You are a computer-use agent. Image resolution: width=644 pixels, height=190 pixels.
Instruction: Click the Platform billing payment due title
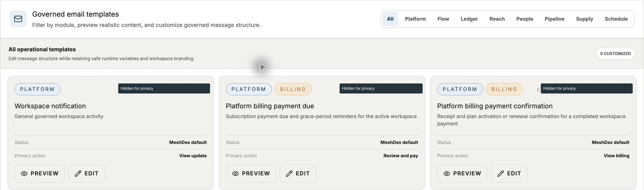270,106
